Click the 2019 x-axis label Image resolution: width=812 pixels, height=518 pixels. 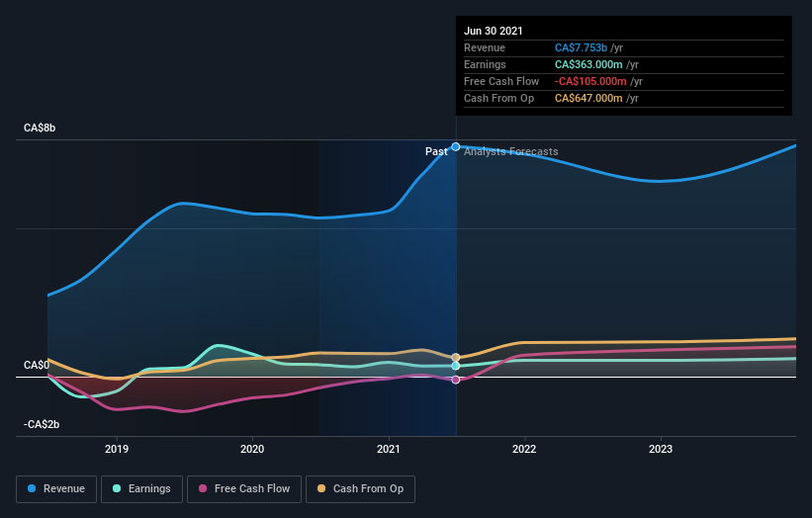117,449
